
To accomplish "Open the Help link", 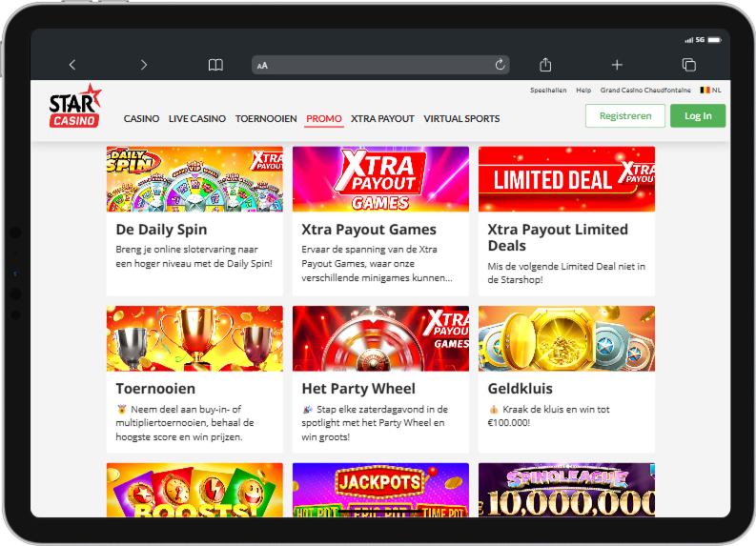I will click(583, 91).
